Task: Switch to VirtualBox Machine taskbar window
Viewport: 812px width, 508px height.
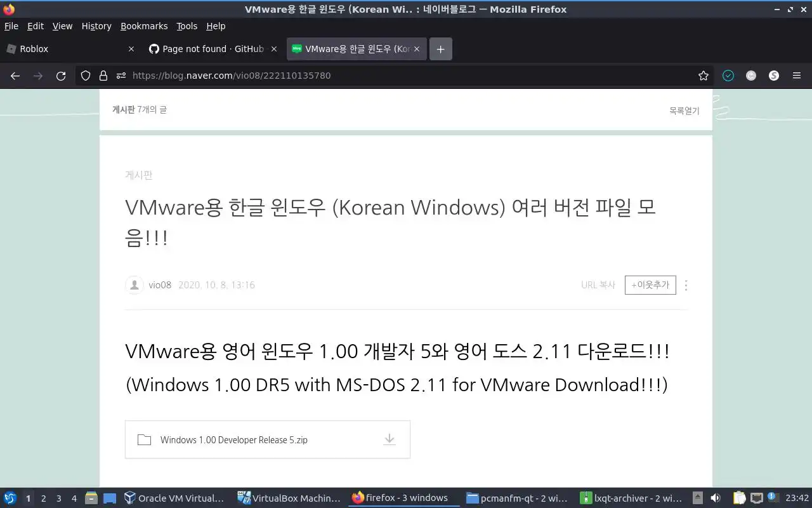Action: (290, 498)
